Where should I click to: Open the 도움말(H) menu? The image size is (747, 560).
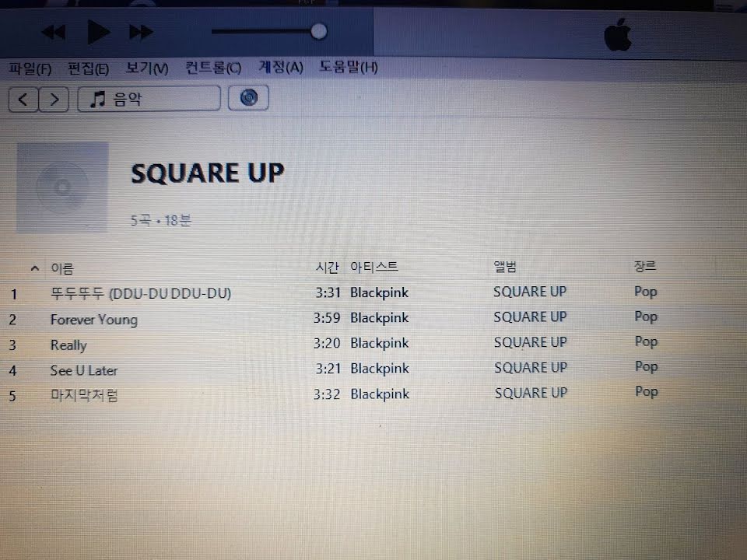349,67
